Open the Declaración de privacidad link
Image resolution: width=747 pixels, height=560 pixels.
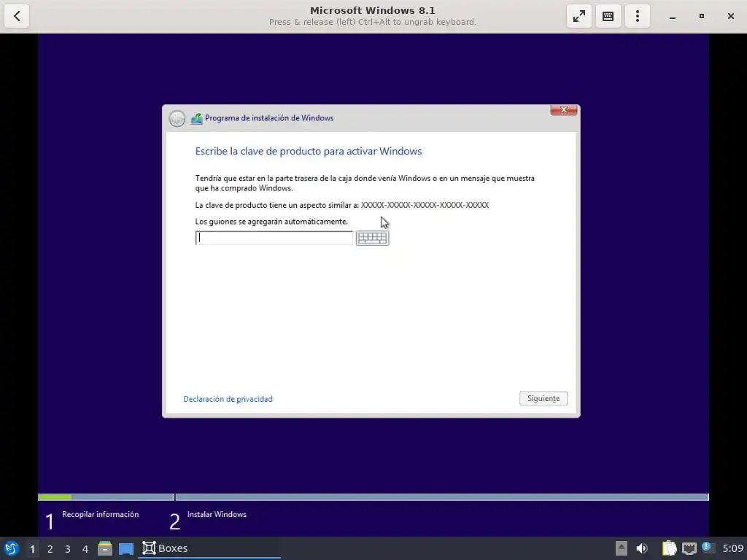coord(228,399)
